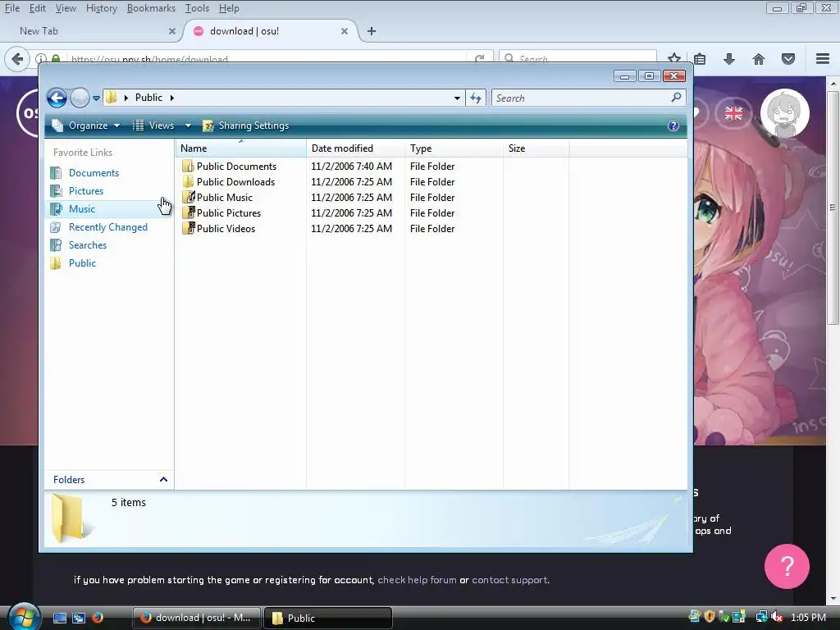Go to Firefox home page
The image size is (840, 630).
tap(759, 59)
